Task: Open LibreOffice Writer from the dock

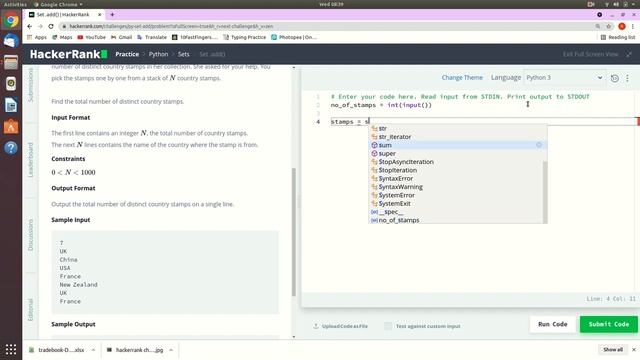Action: click(x=11, y=105)
